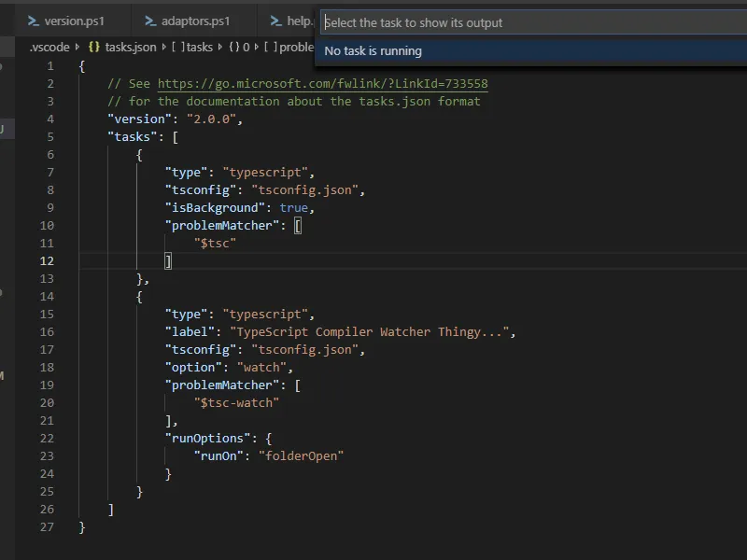
Task: Click the "runOptions" key
Action: pos(207,439)
